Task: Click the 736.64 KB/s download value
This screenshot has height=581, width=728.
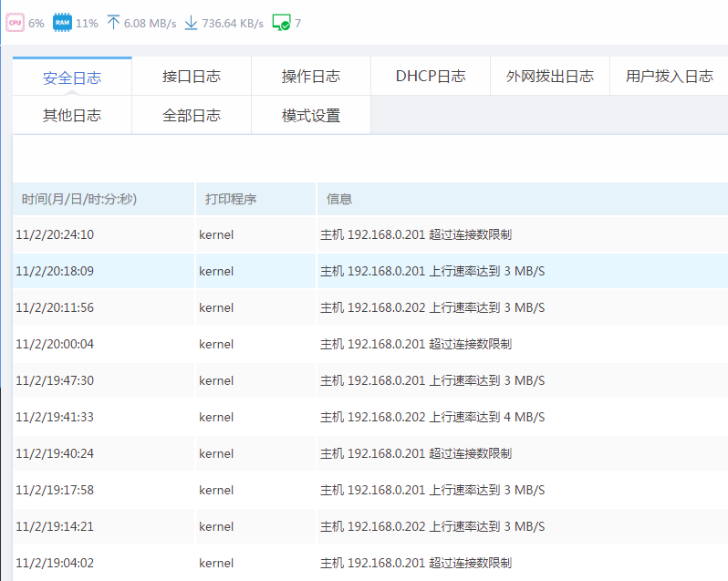Action: pos(233,23)
